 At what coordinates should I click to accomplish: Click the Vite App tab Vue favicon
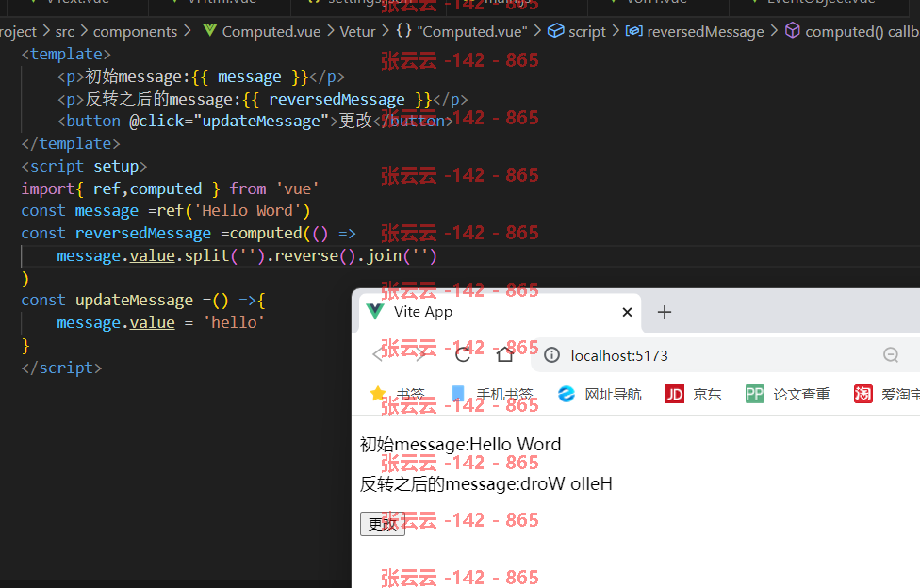375,312
